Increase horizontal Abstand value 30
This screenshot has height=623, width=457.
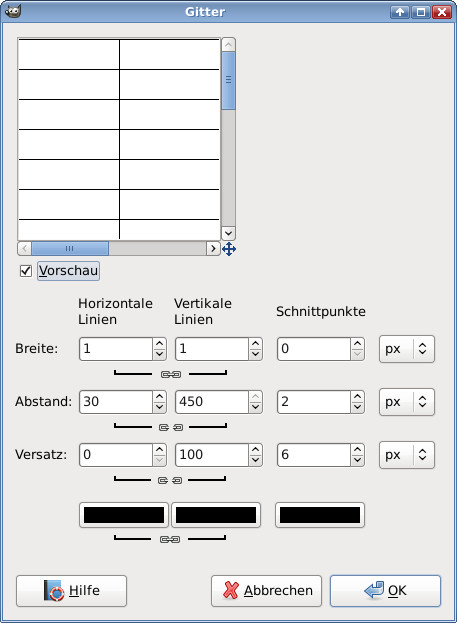pyautogui.click(x=159, y=396)
